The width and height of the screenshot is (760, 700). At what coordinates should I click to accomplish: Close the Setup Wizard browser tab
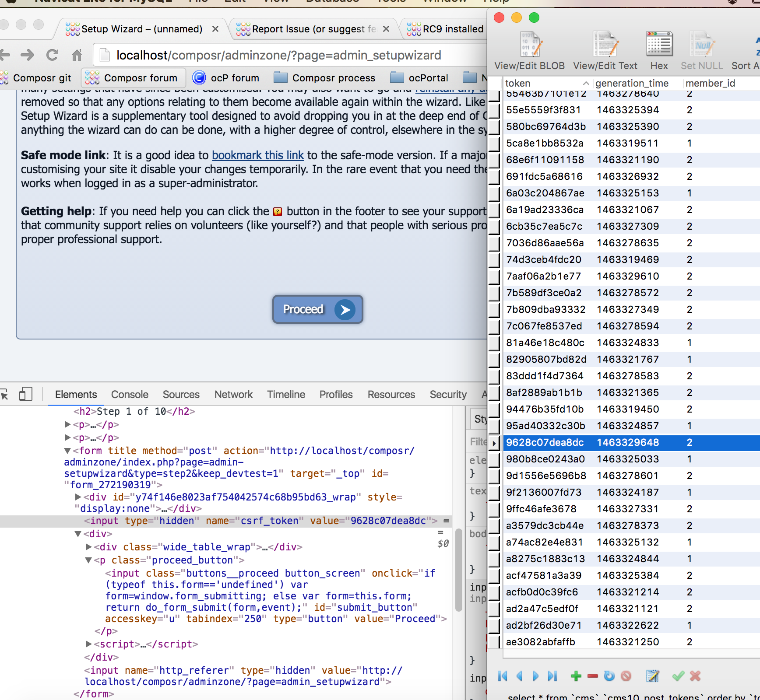pyautogui.click(x=215, y=29)
